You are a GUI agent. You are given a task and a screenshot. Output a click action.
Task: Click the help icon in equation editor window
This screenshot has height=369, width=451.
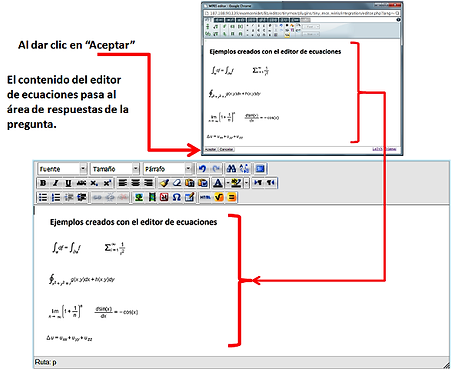(x=398, y=20)
